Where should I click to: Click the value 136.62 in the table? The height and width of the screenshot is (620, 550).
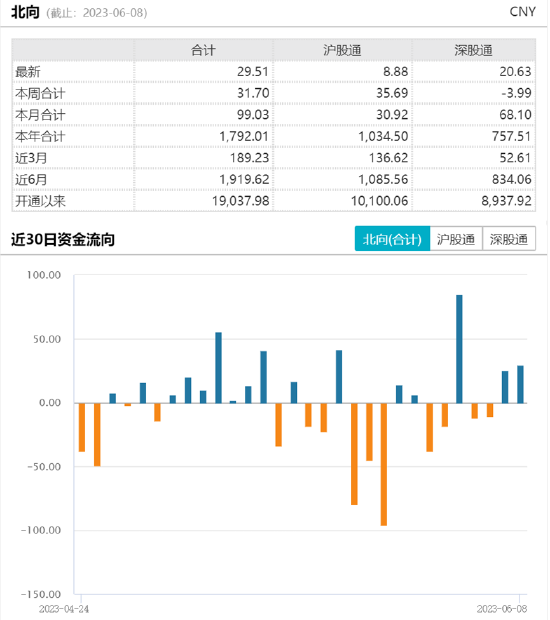(x=388, y=158)
